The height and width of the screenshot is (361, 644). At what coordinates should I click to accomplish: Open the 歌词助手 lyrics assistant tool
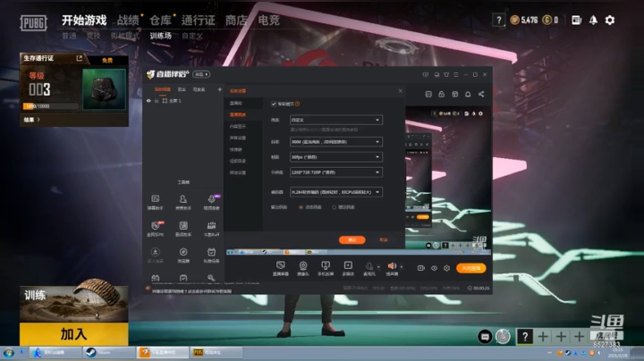tap(183, 229)
